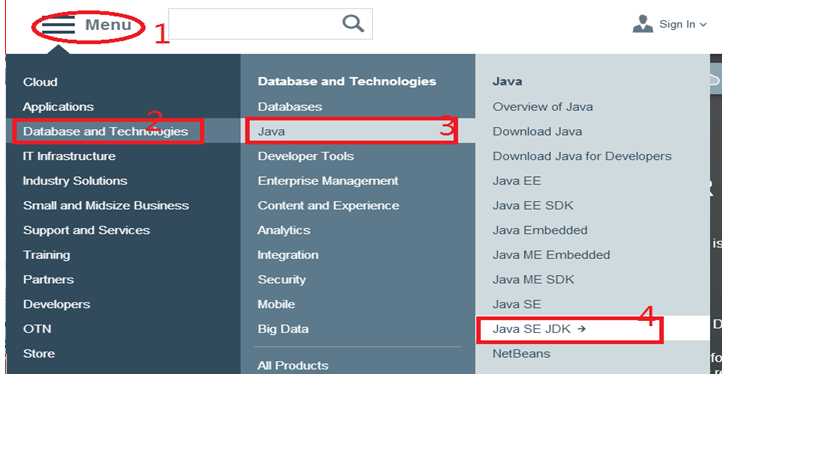Open Databases submenu item

290,107
